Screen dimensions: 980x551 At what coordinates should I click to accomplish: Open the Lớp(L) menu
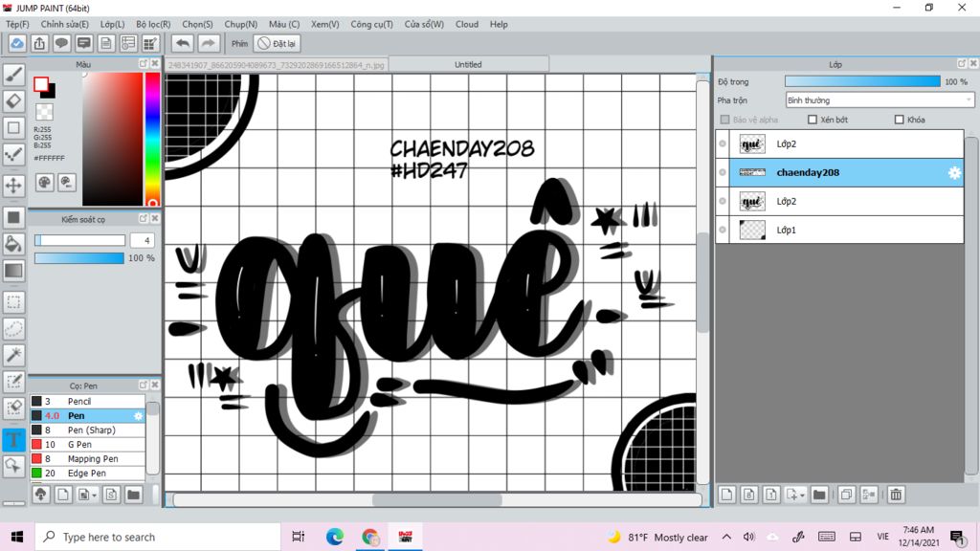(x=113, y=24)
